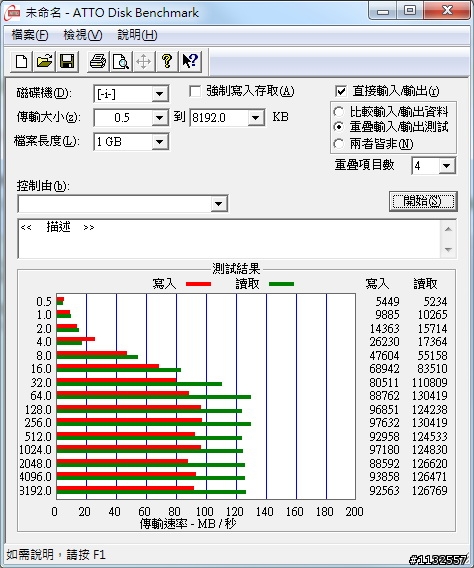The height and width of the screenshot is (568, 474).
Task: Click the New document toolbar icon
Action: [x=22, y=61]
